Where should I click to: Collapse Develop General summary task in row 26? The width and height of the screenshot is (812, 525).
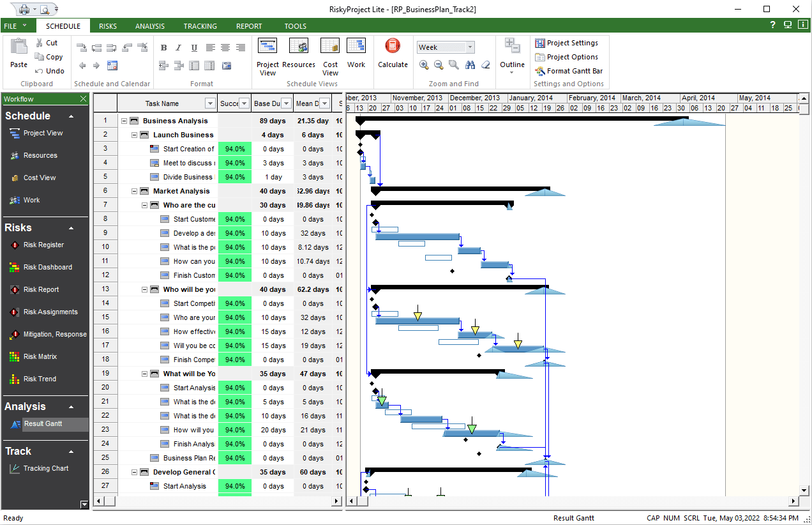point(134,472)
